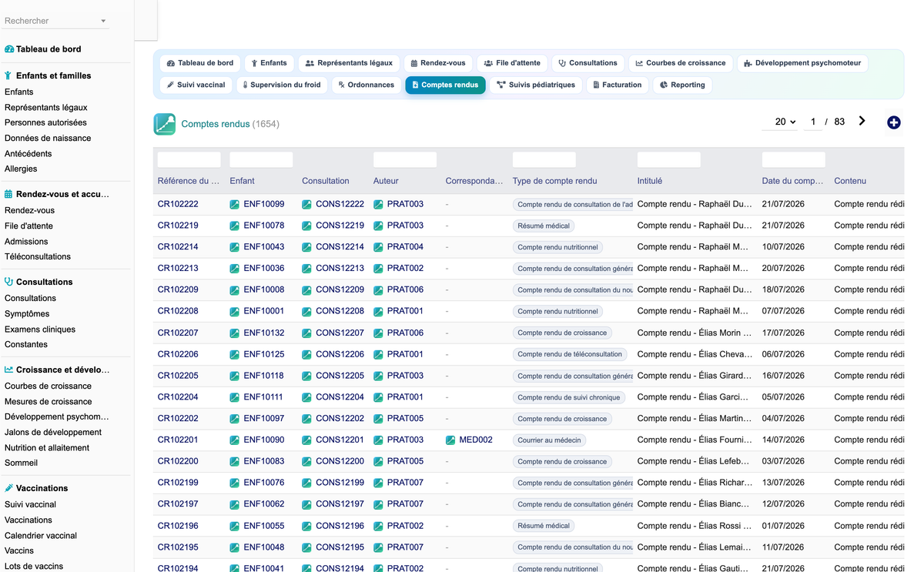The height and width of the screenshot is (572, 924).
Task: Click MED002 correspondent icon
Action: [x=450, y=440]
